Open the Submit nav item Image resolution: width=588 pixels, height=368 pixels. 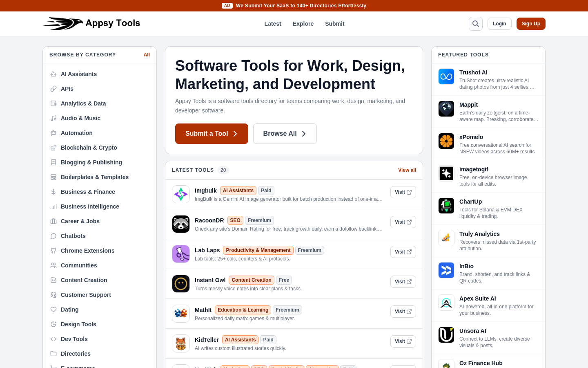click(335, 24)
